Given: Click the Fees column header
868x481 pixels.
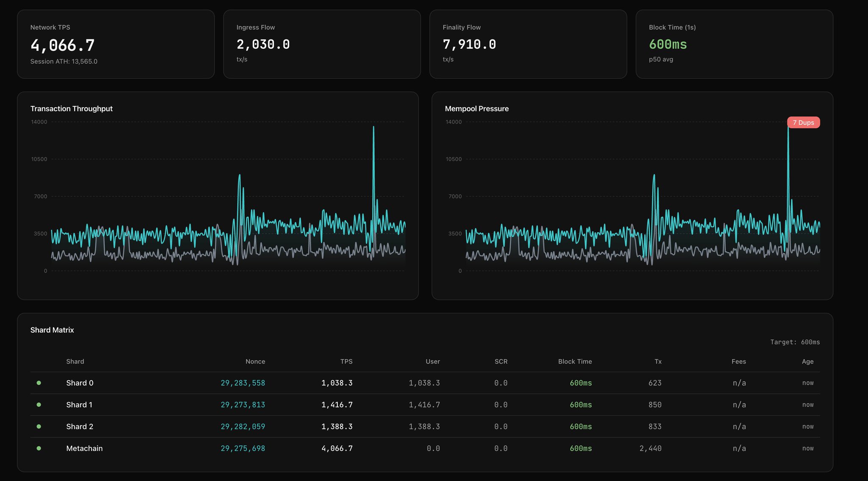Looking at the screenshot, I should [x=738, y=361].
